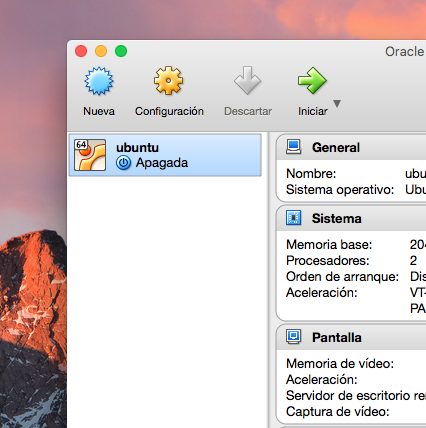Viewport: 426px width, 428px height.
Task: Click the 'Procesadores:' label
Action: [x=328, y=261]
